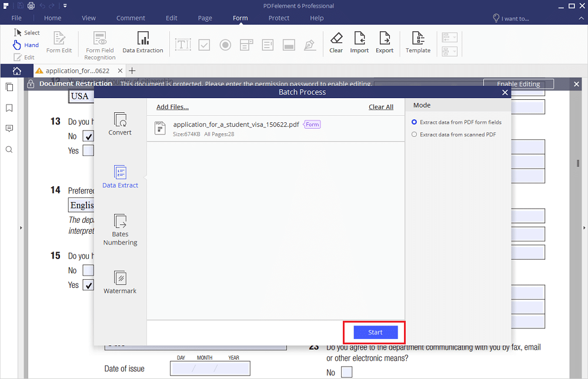Go to the Home start page icon
The image size is (588, 379).
click(x=16, y=71)
